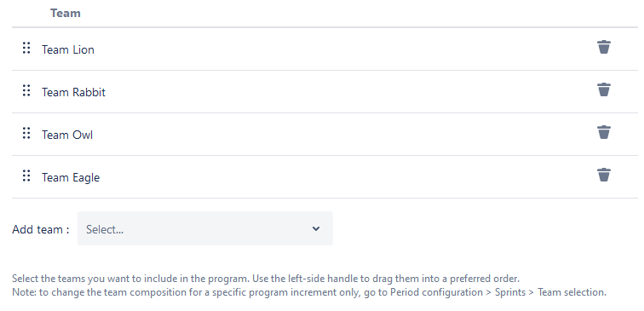
Task: Click the trash icon for Team Owl
Action: pos(603,132)
